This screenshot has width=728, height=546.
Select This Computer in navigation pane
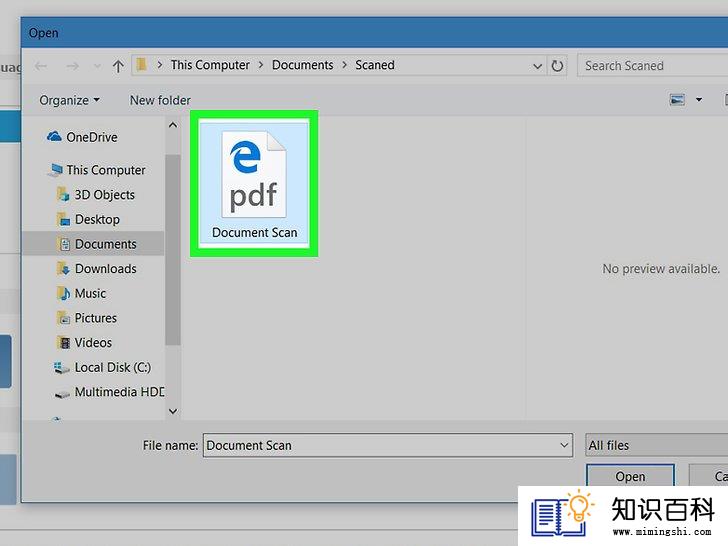click(x=106, y=170)
